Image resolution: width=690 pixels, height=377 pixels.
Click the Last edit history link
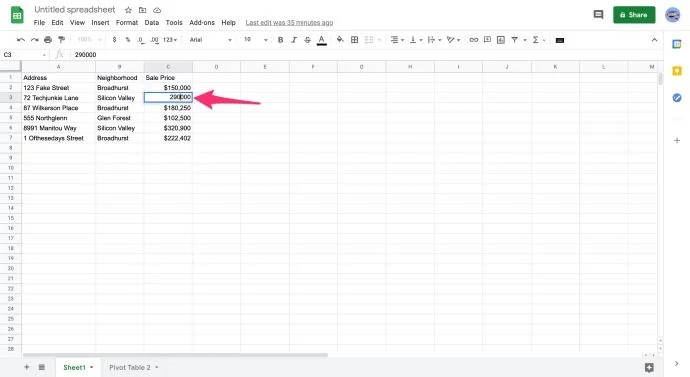click(289, 22)
